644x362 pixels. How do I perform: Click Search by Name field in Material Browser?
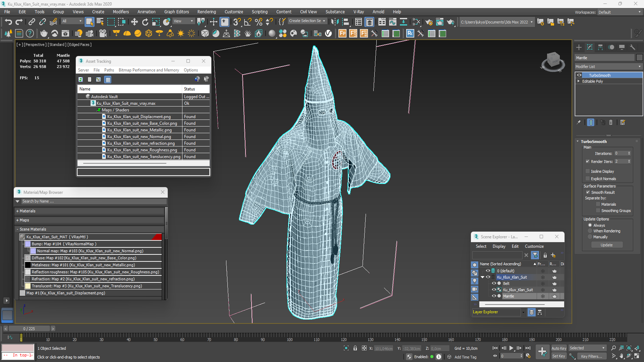(x=94, y=201)
